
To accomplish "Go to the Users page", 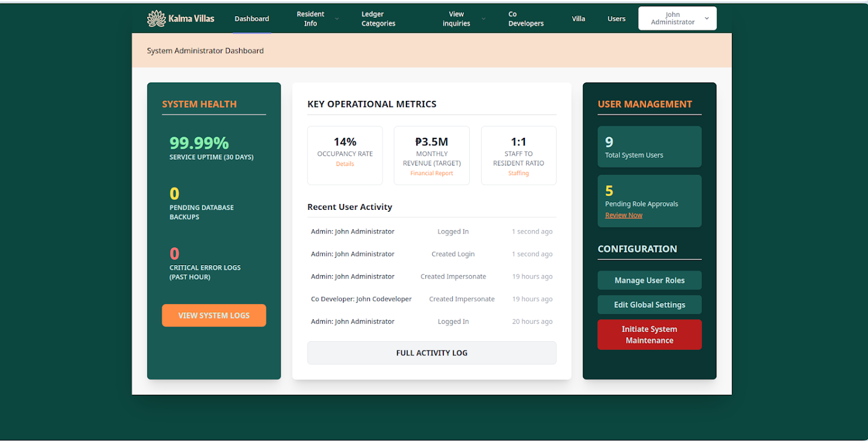I will 616,19.
